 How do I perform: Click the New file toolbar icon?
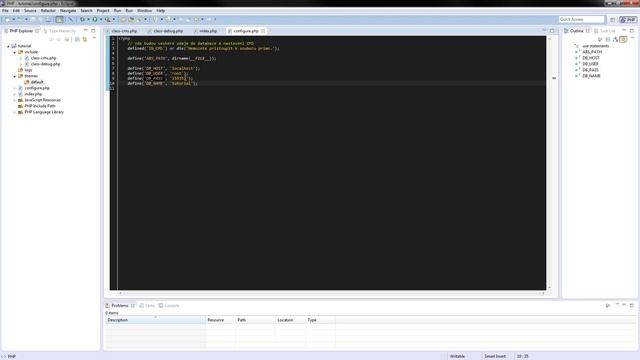pos(7,19)
